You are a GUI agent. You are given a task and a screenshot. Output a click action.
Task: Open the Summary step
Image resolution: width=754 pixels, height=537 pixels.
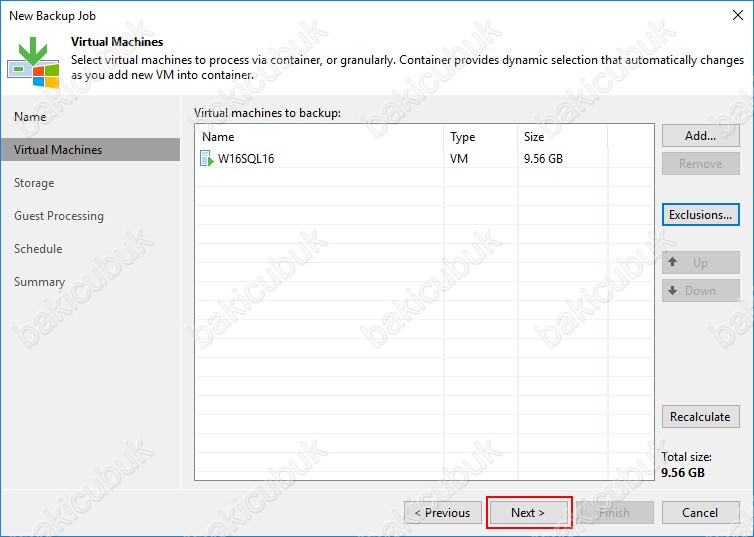click(39, 282)
